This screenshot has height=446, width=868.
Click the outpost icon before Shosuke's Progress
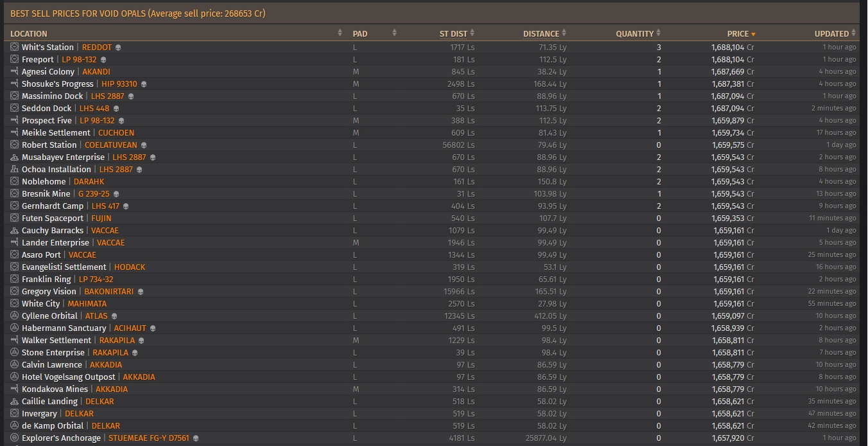pos(15,84)
